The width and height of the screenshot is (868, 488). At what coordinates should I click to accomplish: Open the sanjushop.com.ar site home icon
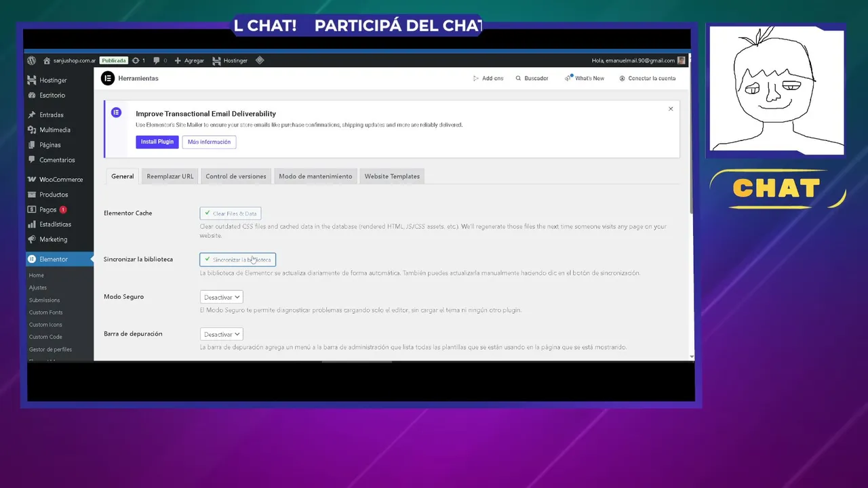[47, 60]
